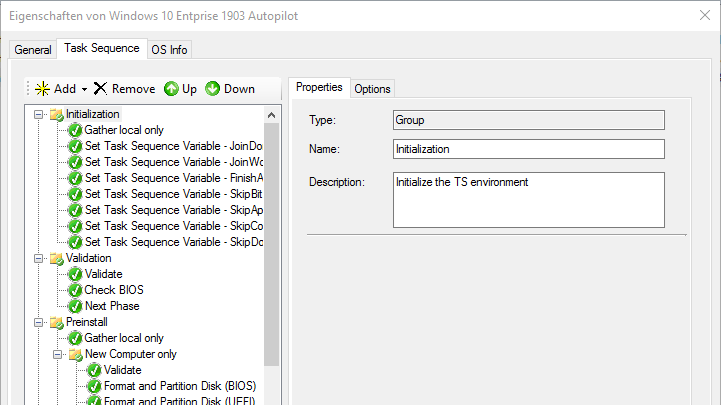Select Set Task Sequence Variable - SkipDo step
Image resolution: width=721 pixels, height=405 pixels.
click(174, 242)
